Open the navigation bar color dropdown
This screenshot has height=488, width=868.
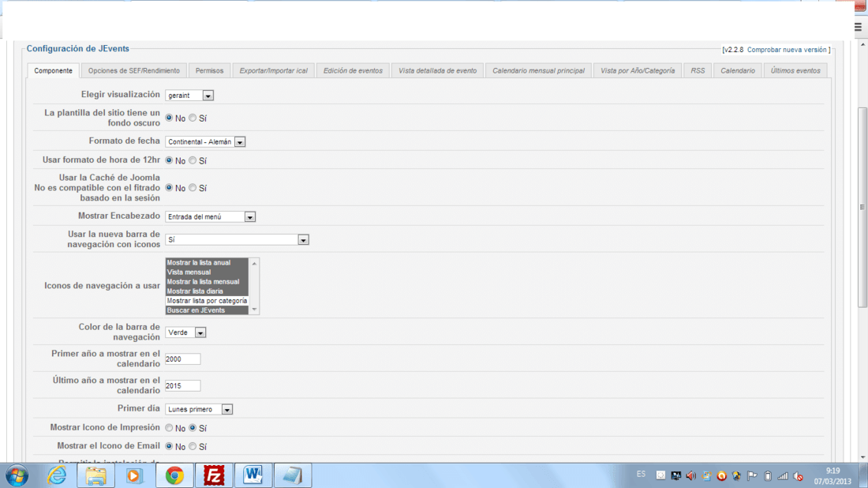coord(185,332)
